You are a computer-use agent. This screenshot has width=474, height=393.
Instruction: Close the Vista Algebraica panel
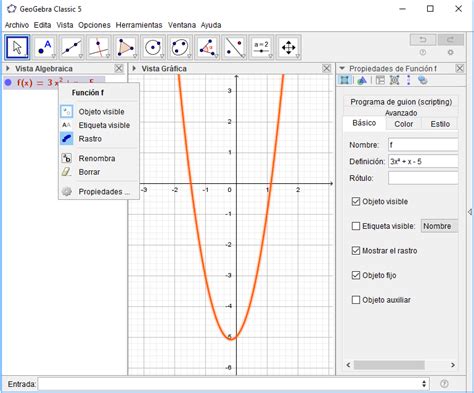tap(119, 69)
